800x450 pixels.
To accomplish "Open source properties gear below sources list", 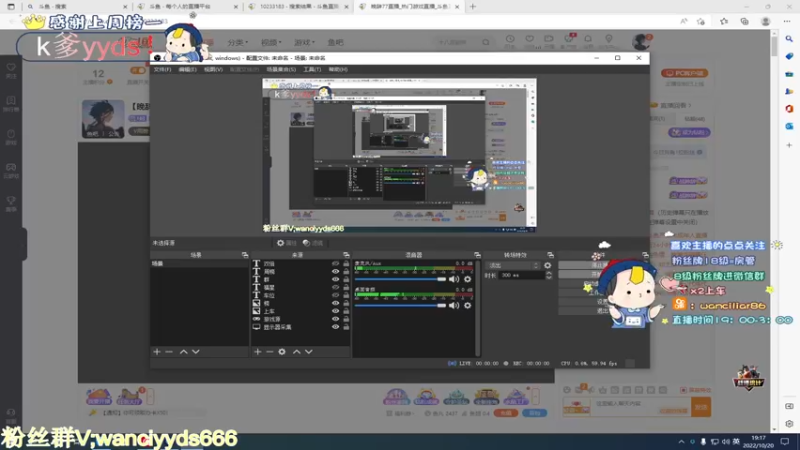I will (x=282, y=352).
